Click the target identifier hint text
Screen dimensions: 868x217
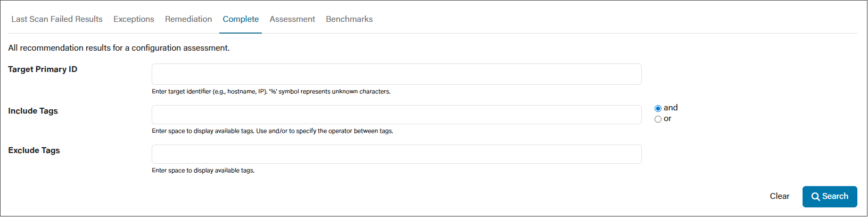[x=271, y=92]
